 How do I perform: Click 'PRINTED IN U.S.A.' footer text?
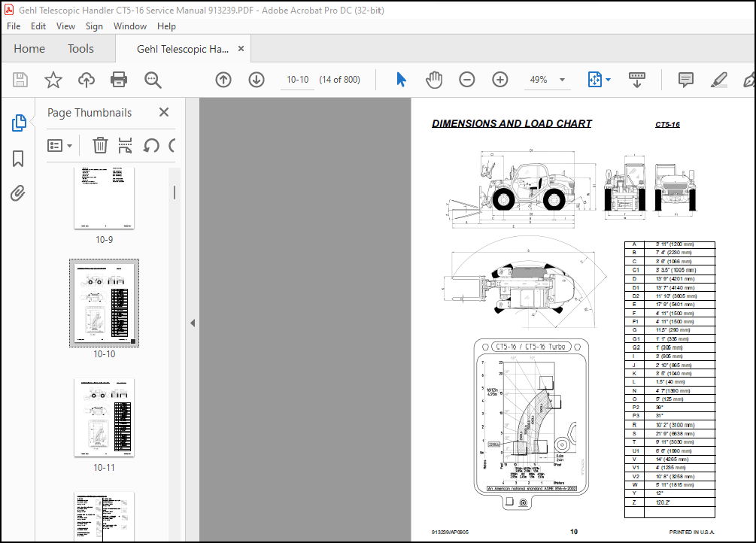692,532
